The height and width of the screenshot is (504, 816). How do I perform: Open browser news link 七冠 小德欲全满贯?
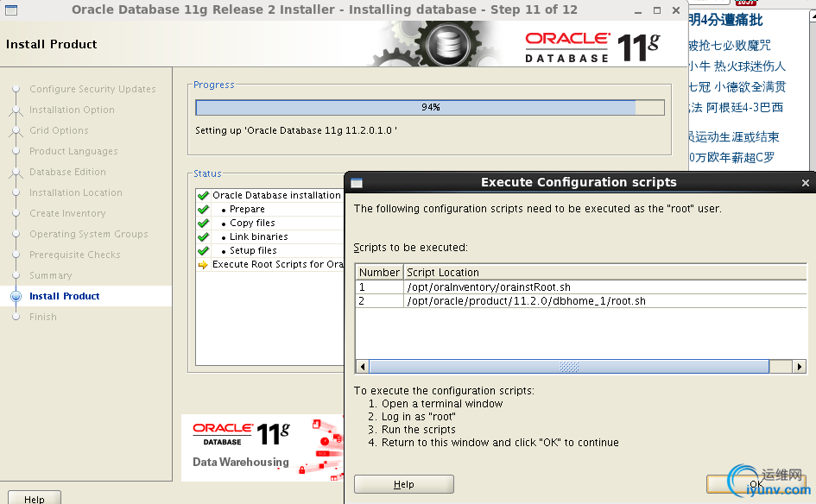tap(737, 87)
